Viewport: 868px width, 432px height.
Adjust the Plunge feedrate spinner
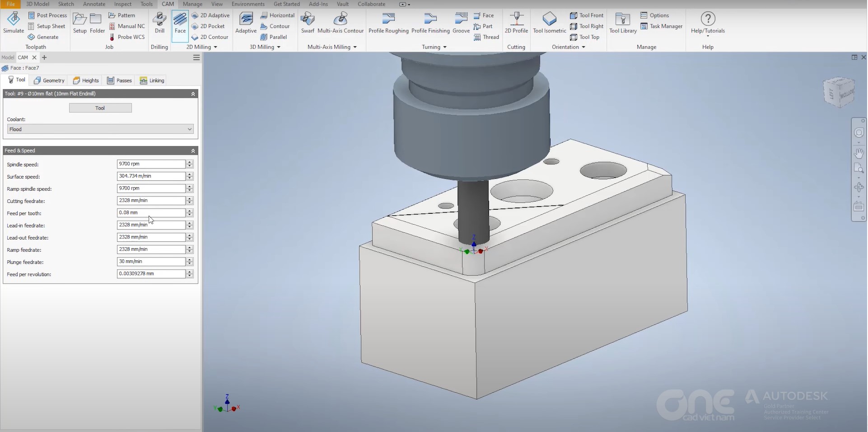(x=190, y=262)
